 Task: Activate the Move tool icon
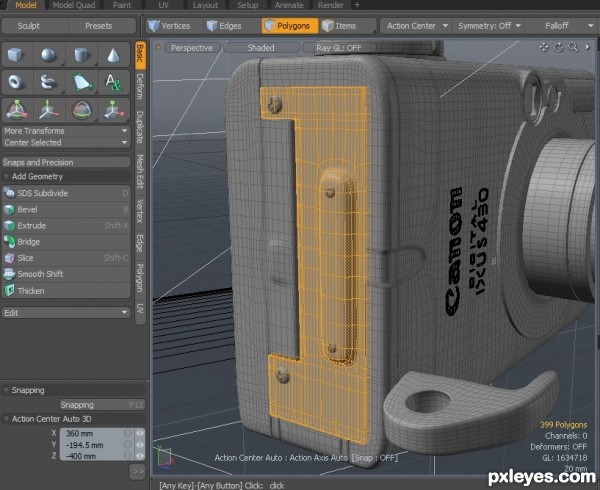[48, 109]
